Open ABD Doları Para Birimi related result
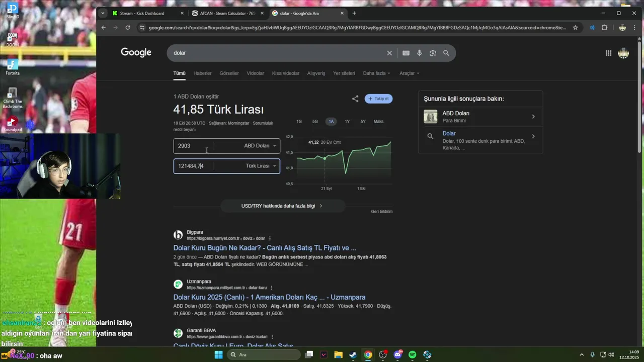This screenshot has height=362, width=644. (x=480, y=117)
